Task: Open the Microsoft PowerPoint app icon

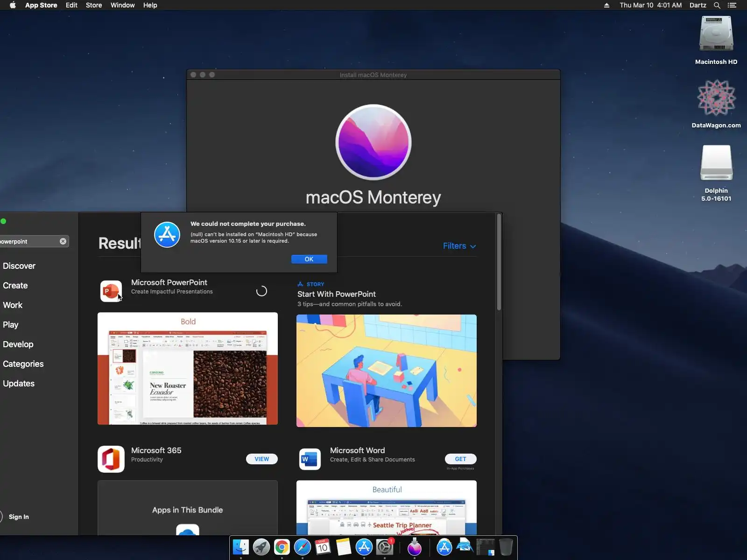Action: (111, 291)
